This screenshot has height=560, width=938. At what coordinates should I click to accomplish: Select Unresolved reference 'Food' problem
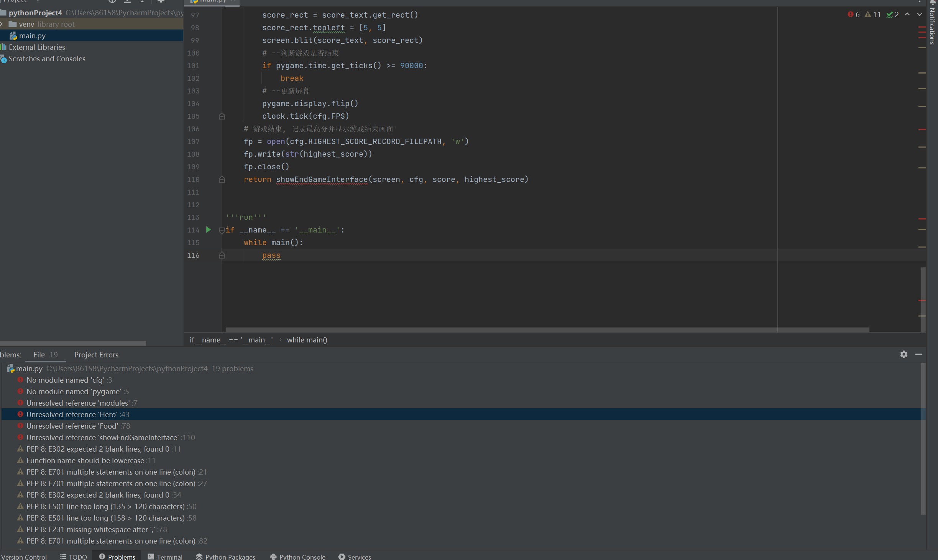tap(72, 426)
